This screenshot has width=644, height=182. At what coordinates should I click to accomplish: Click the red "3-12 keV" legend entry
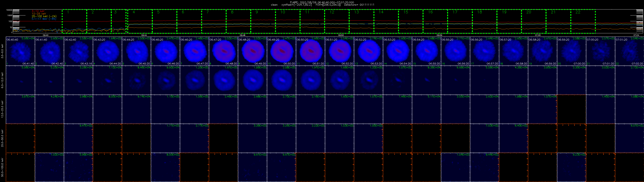pos(38,11)
